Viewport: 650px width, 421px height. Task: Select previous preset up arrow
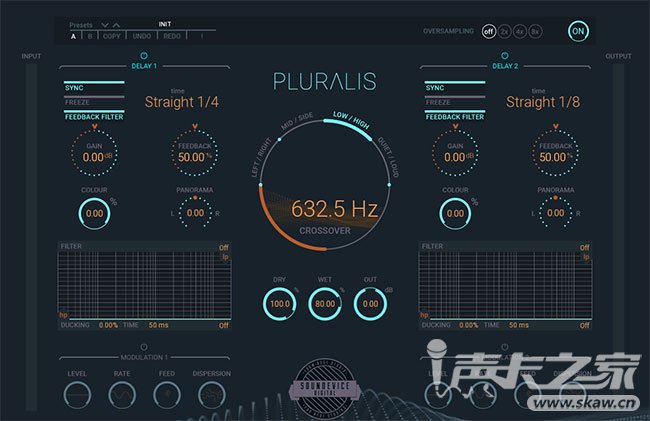tap(116, 25)
